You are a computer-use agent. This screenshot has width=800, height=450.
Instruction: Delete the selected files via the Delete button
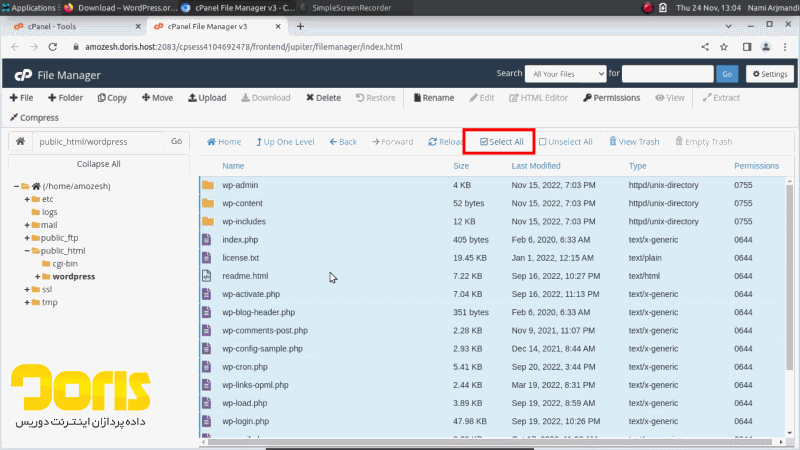click(323, 97)
